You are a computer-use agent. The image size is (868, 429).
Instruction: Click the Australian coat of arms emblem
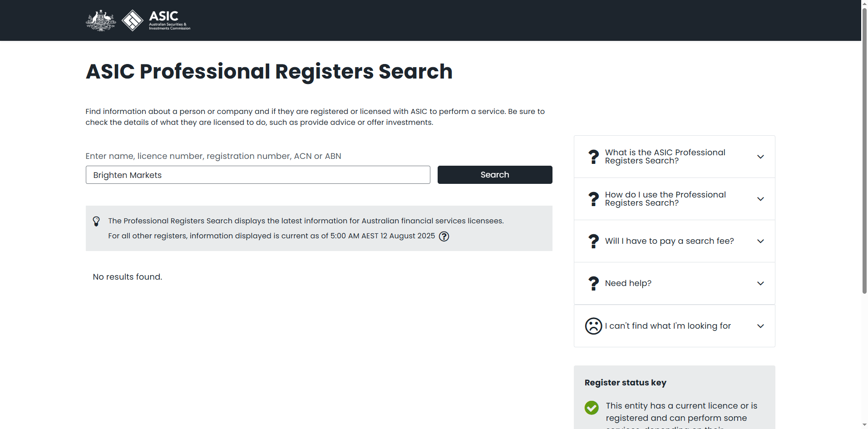(101, 20)
